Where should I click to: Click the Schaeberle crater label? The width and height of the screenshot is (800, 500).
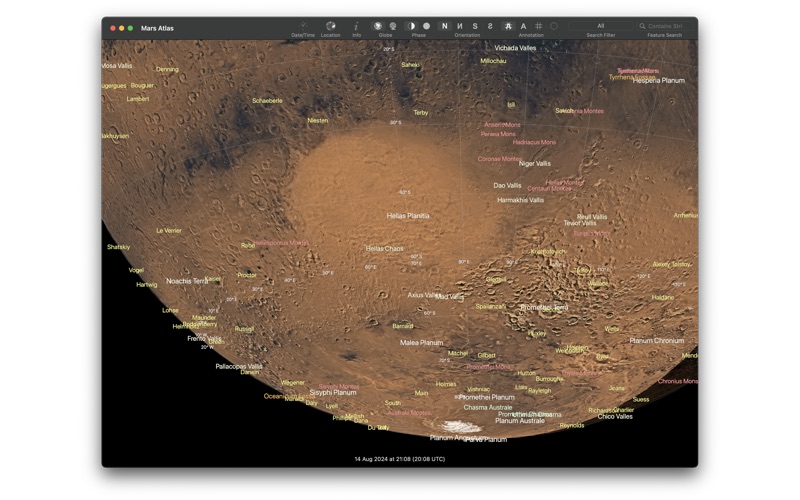[267, 101]
